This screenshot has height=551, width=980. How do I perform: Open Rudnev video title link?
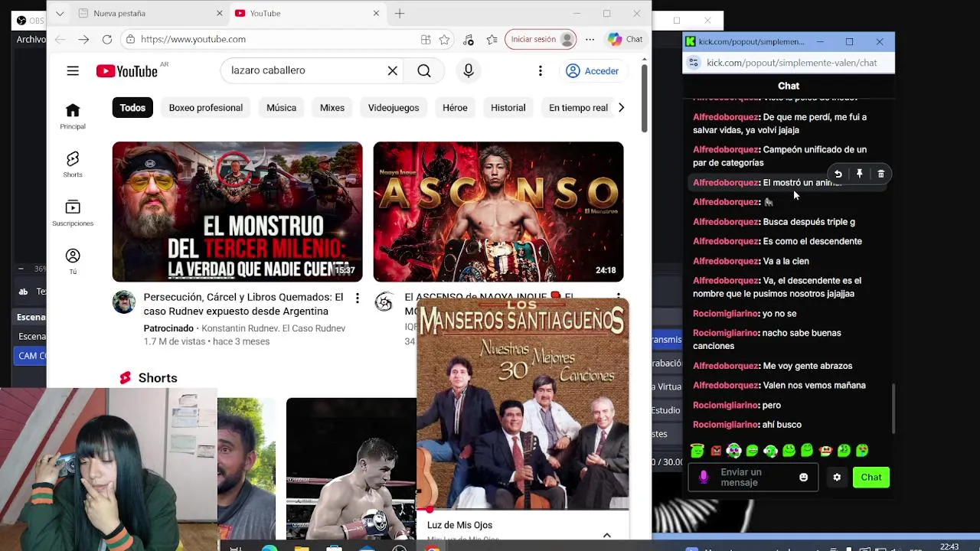pos(243,304)
